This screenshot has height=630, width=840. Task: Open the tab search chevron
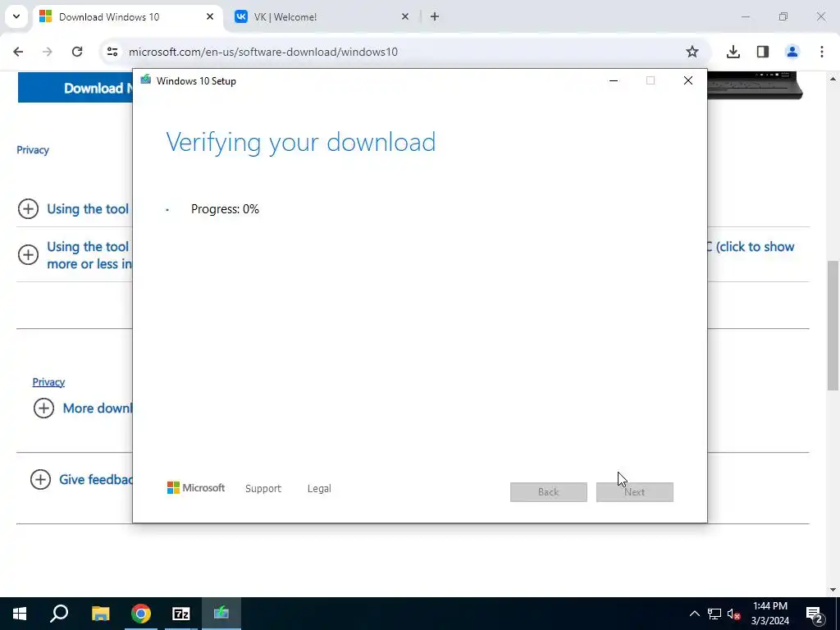tap(16, 16)
